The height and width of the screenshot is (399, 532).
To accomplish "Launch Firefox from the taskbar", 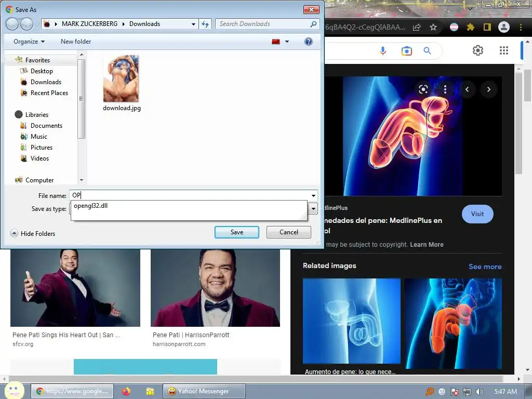I will 126,391.
